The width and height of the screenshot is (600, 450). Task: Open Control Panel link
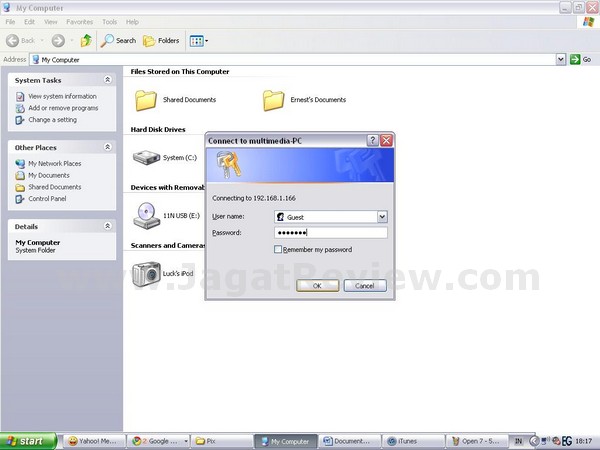[x=47, y=199]
